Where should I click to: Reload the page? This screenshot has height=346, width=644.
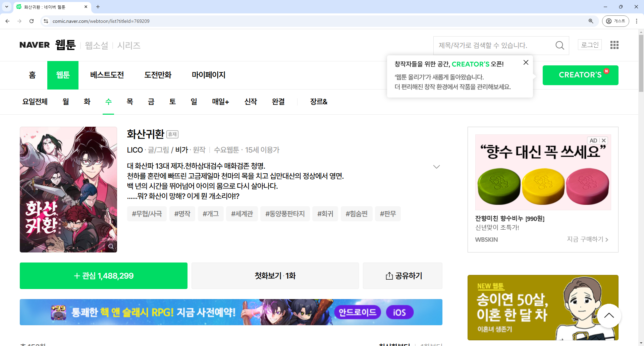[x=32, y=21]
